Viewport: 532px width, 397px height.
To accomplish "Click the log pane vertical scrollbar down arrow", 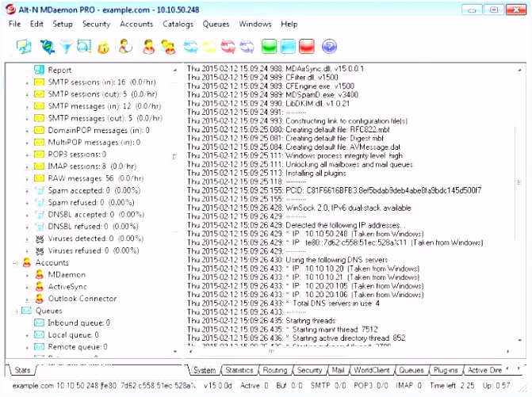I will pyautogui.click(x=519, y=340).
